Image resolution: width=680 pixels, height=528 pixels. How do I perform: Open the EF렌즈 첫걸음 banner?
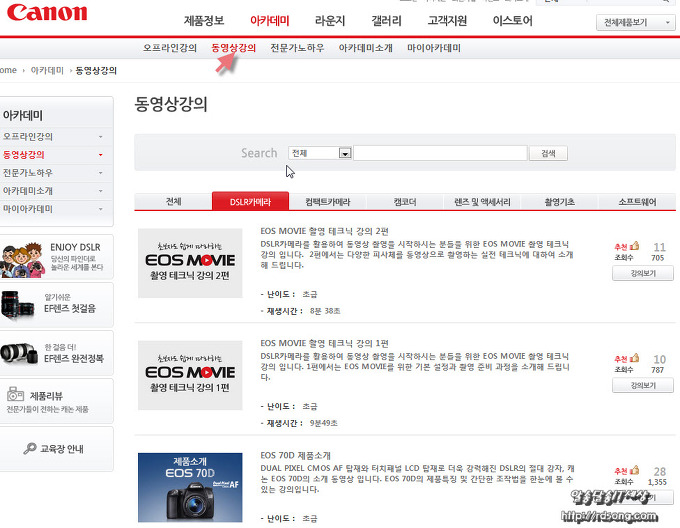pyautogui.click(x=57, y=303)
